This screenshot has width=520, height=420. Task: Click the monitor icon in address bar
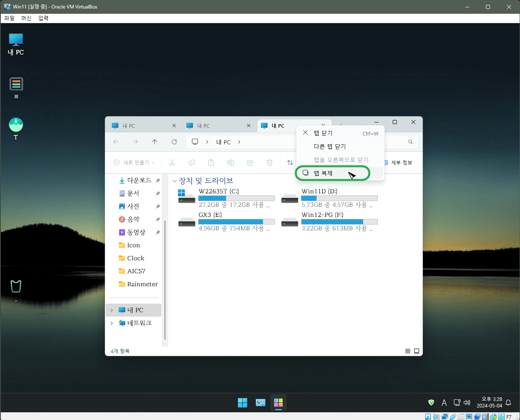click(195, 142)
